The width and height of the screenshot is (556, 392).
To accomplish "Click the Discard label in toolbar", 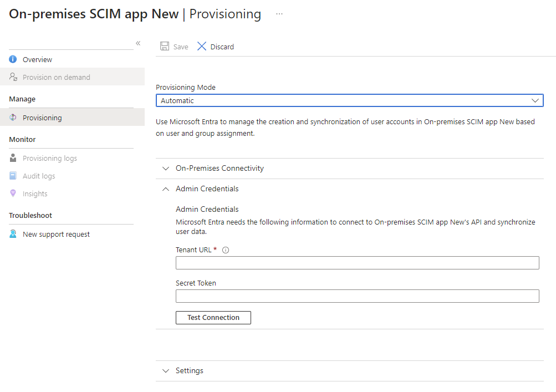I will (222, 47).
